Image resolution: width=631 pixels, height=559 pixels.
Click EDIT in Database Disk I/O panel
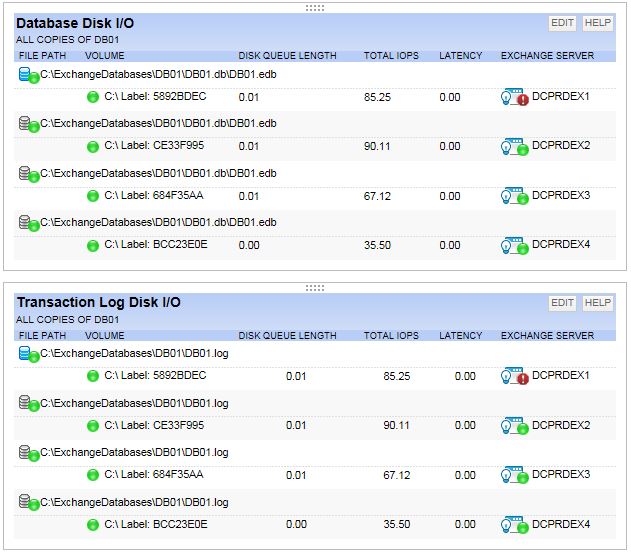tap(562, 23)
